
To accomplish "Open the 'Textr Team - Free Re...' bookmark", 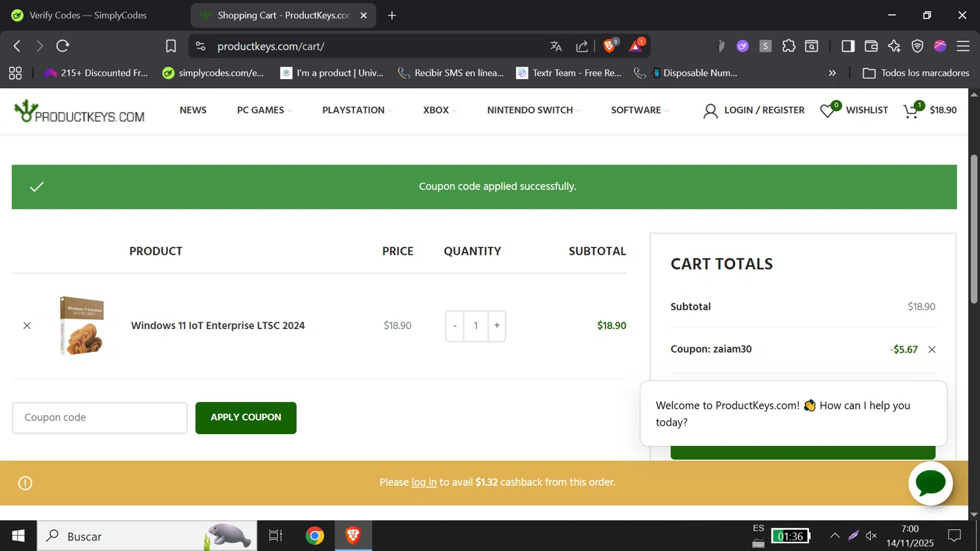I will (x=568, y=73).
